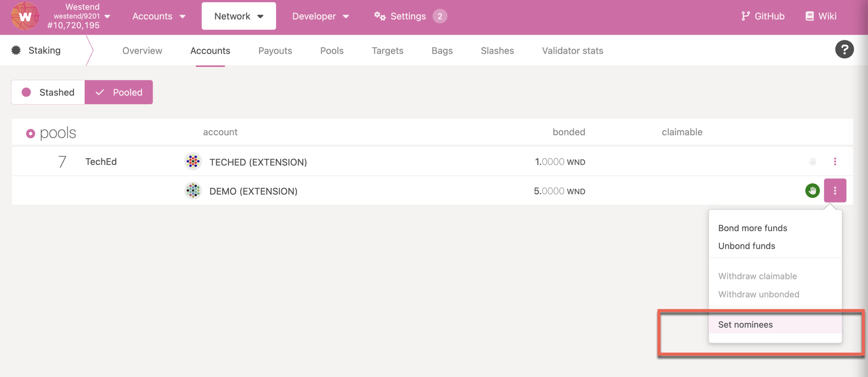
Task: Click the greyed hand icon on the TECHED row
Action: pyautogui.click(x=812, y=162)
